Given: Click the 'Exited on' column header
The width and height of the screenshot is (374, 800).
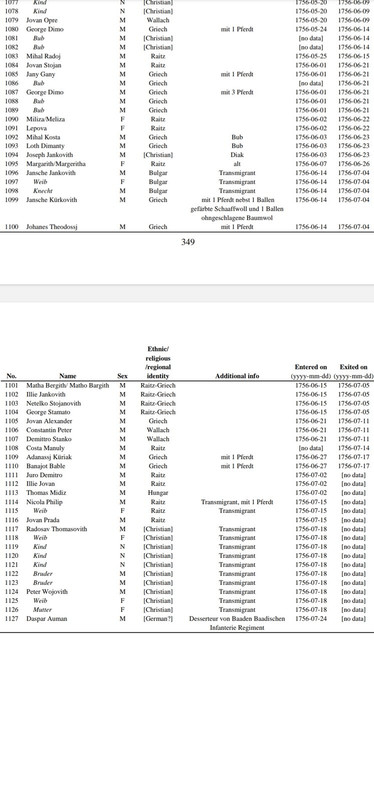Looking at the screenshot, I should pos(353,367).
